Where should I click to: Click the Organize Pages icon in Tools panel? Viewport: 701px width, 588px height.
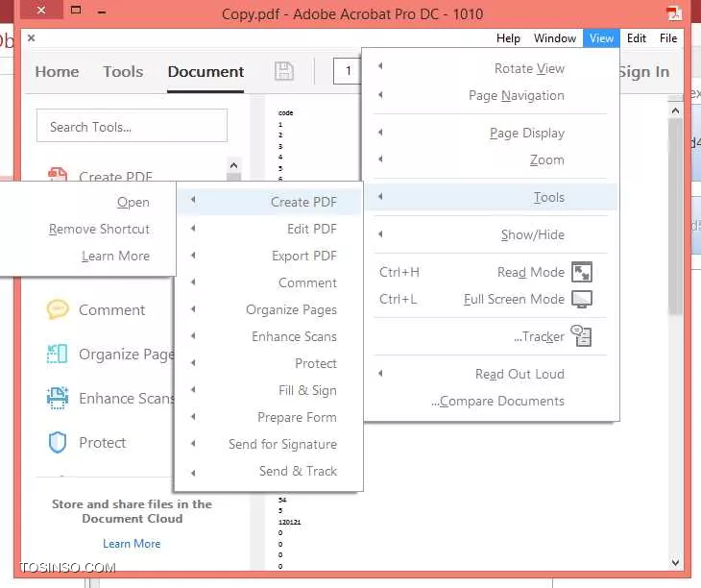point(58,354)
